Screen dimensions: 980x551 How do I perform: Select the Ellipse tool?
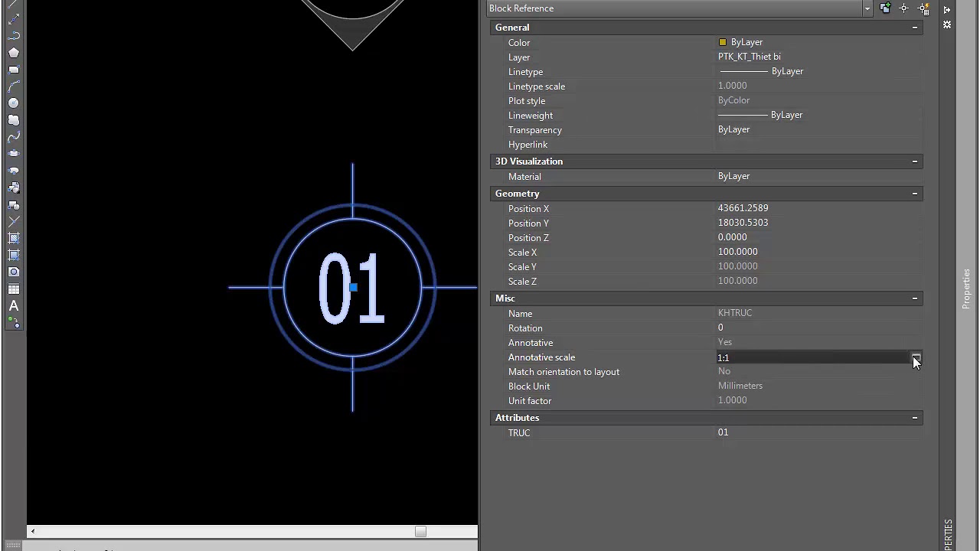tap(14, 154)
